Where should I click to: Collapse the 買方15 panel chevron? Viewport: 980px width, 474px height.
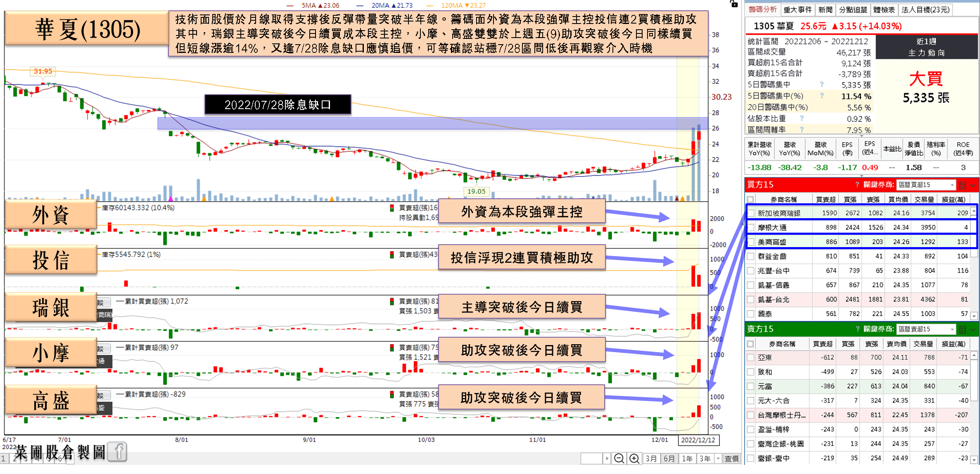pos(973,185)
